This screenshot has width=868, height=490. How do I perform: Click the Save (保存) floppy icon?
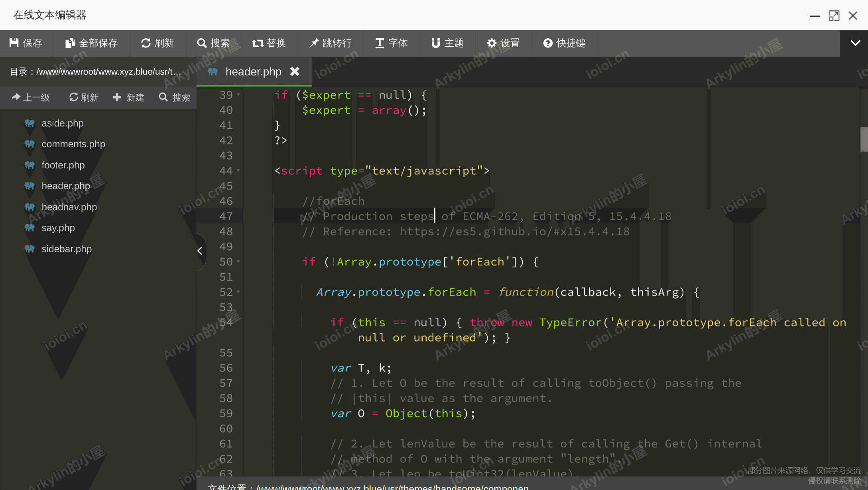pos(14,43)
